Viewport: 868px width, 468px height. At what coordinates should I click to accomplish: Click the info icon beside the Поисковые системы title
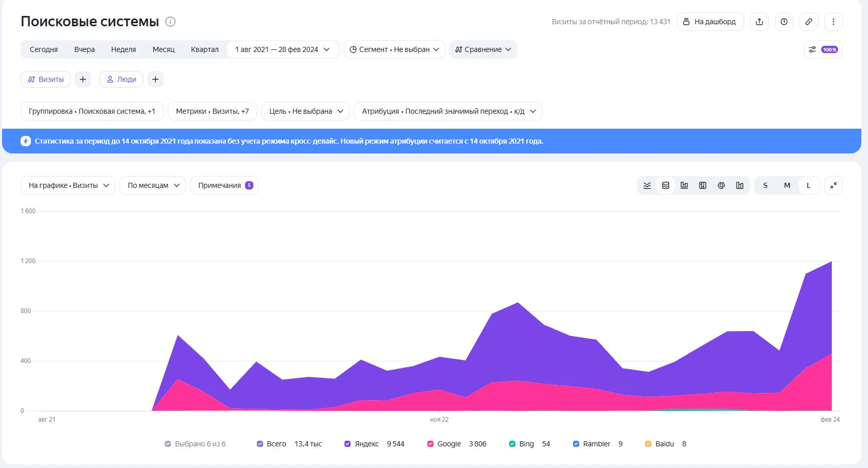170,22
